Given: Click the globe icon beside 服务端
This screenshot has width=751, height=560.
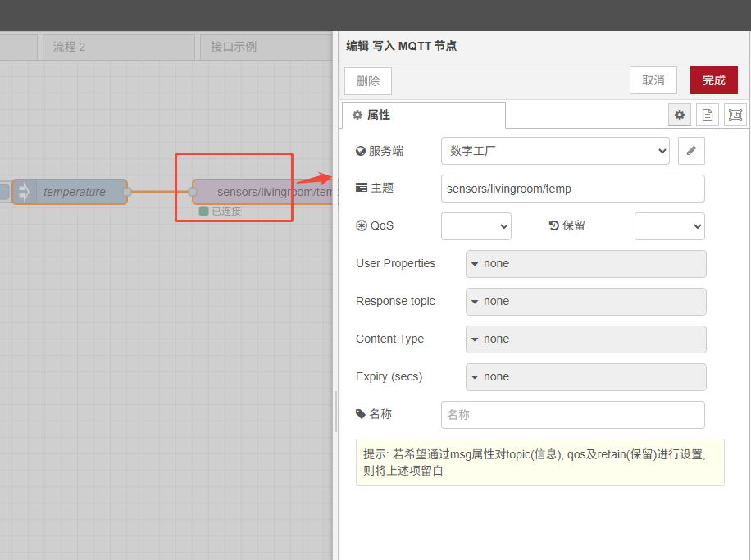Looking at the screenshot, I should click(x=359, y=150).
